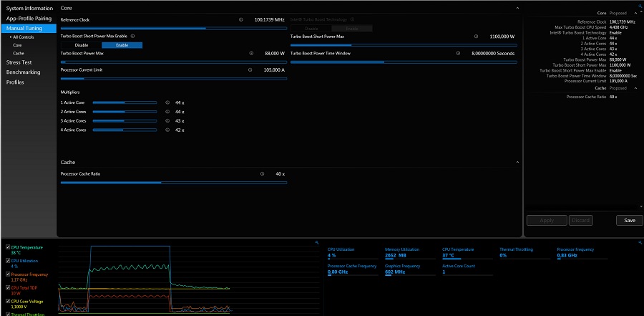Viewport: 644px width, 316px height.
Task: Collapse the Cache section using its chevron
Action: 517,163
